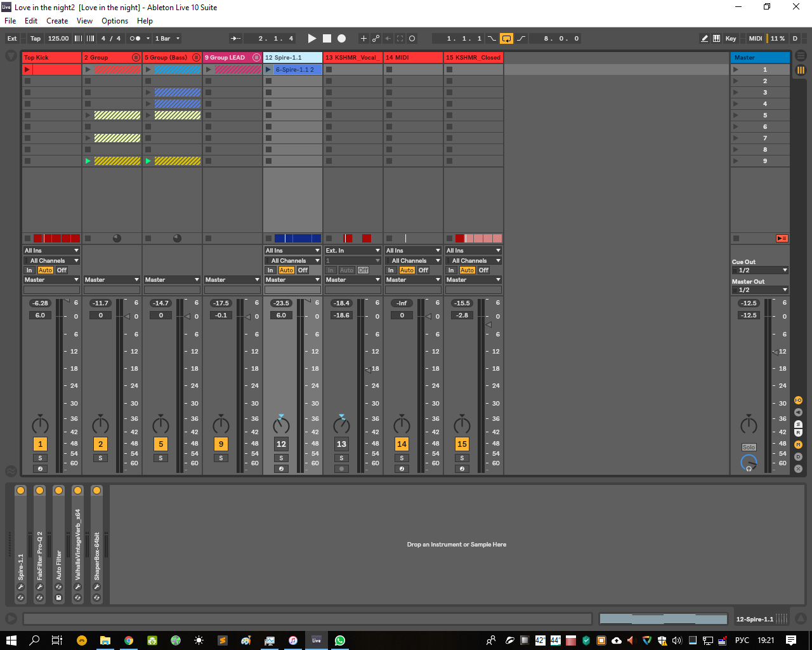Solo track 12 Spire-1.1
This screenshot has height=650, width=812.
281,458
